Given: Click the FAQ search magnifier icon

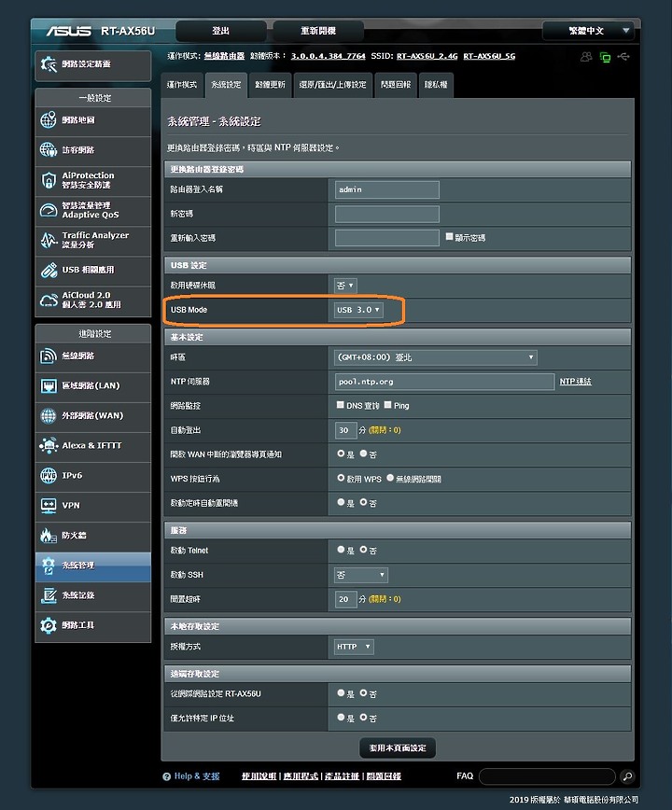Looking at the screenshot, I should pos(627,775).
